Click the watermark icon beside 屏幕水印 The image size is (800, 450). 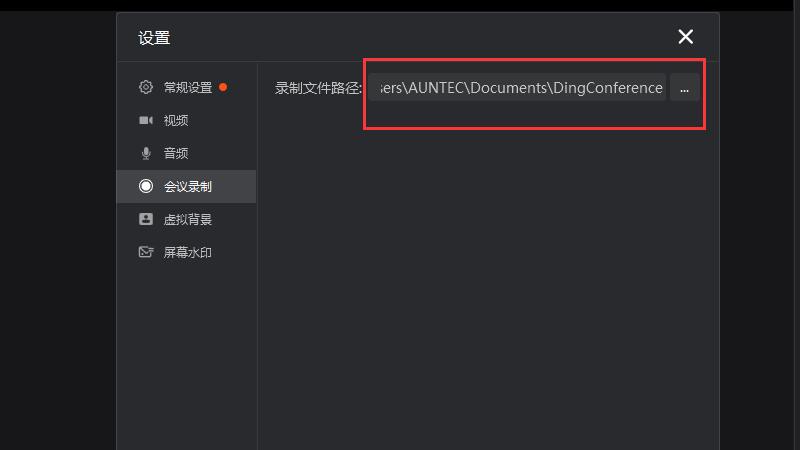[x=146, y=252]
